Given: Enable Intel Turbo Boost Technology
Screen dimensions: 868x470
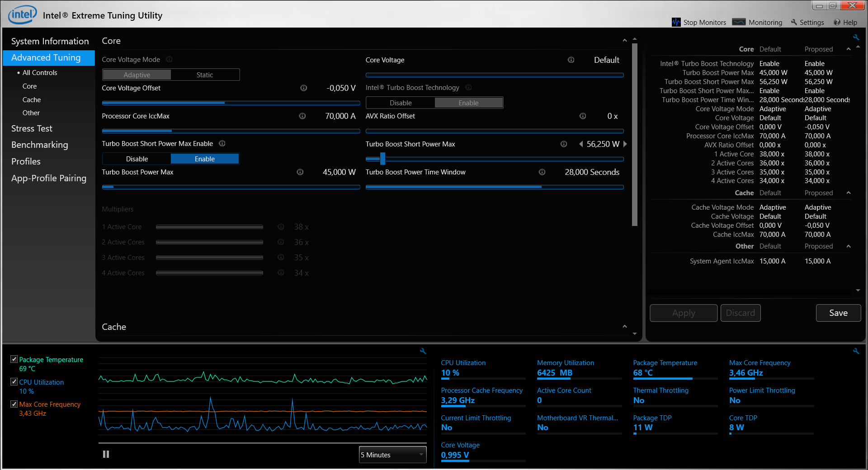Looking at the screenshot, I should click(x=468, y=103).
